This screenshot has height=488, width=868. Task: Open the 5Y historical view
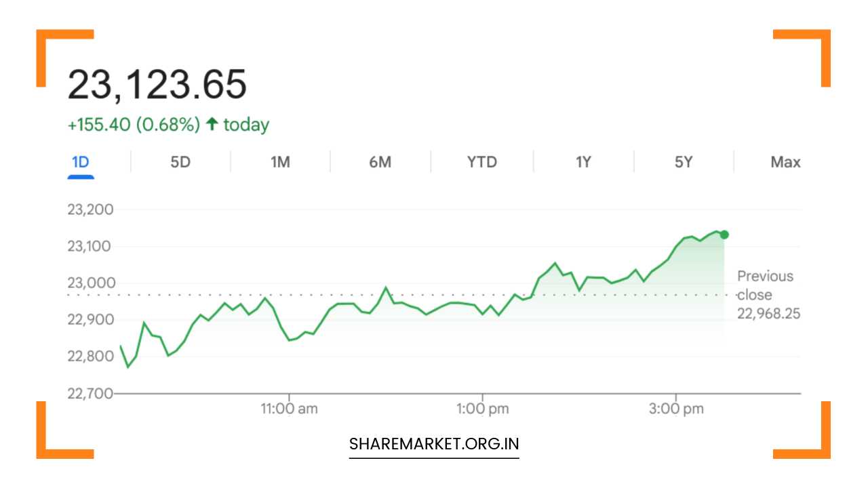pyautogui.click(x=683, y=162)
